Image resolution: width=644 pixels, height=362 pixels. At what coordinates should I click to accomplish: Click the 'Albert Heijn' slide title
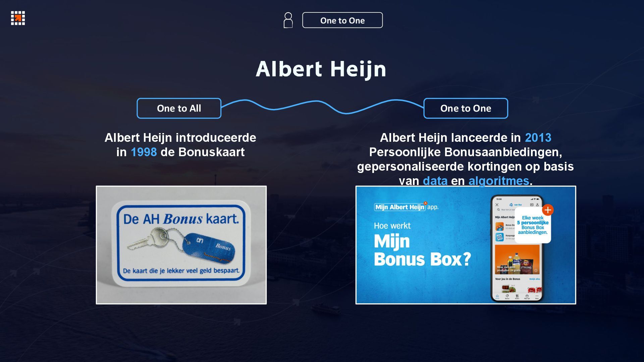tap(321, 69)
